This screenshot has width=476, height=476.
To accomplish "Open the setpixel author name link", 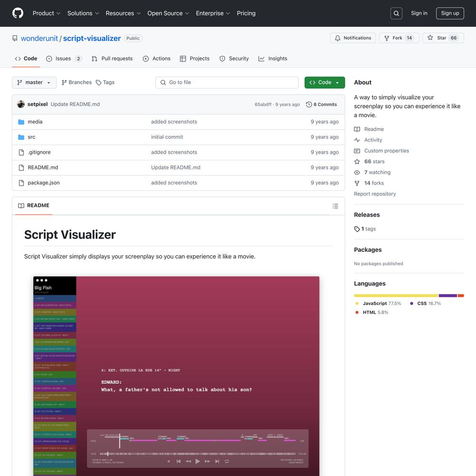I will [37, 104].
